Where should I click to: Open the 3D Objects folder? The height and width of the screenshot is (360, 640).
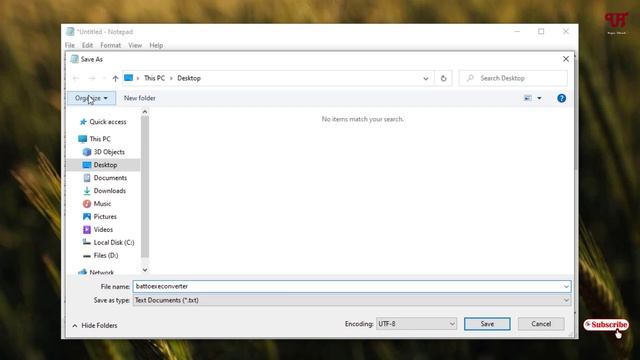(109, 152)
